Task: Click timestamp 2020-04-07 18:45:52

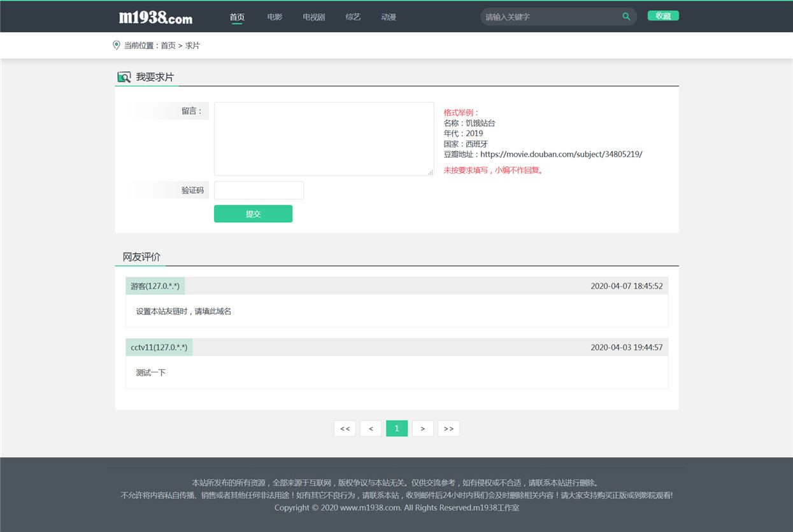Action: pos(627,286)
